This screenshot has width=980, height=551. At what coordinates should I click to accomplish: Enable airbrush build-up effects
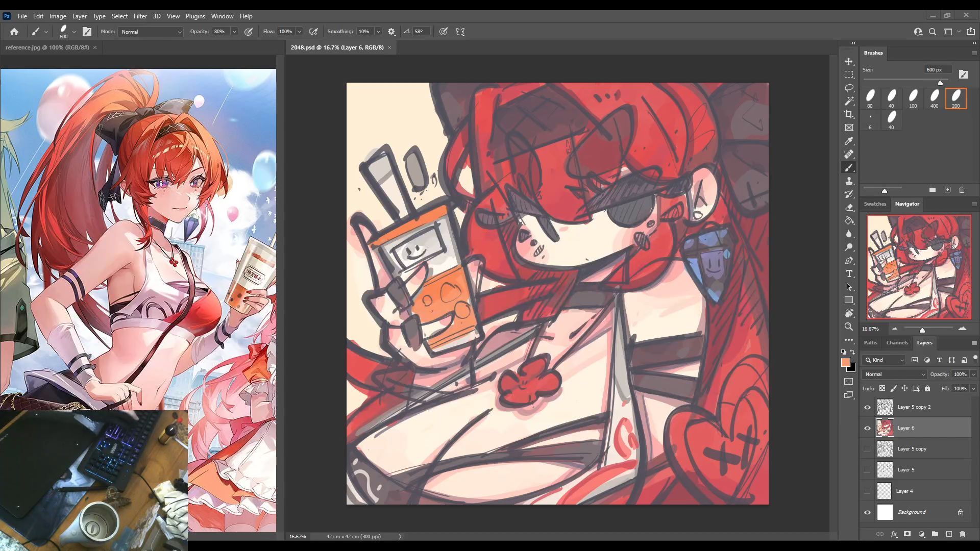(x=313, y=32)
